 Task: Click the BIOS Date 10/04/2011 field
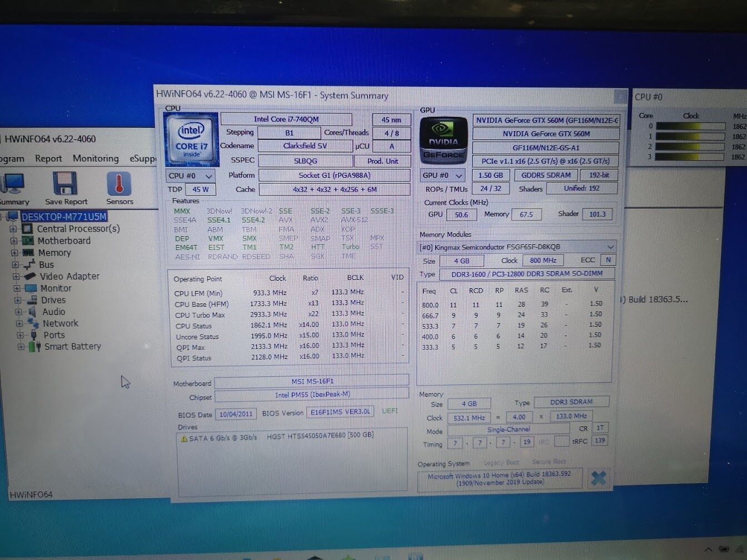236,414
